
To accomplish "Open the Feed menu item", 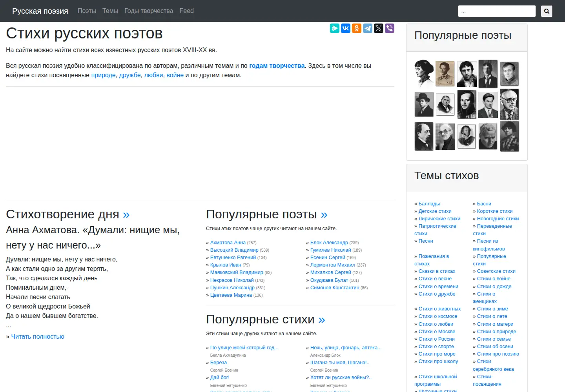I will coord(186,11).
